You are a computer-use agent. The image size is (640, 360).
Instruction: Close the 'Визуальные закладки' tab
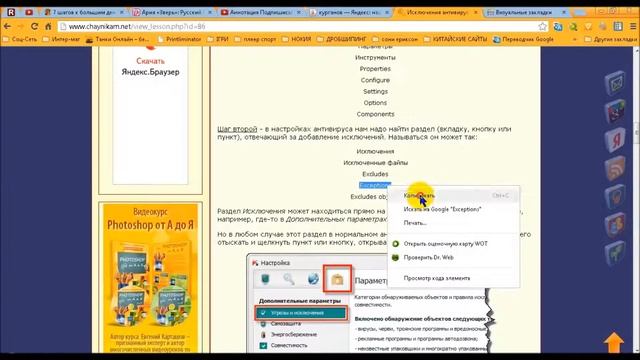[x=564, y=13]
